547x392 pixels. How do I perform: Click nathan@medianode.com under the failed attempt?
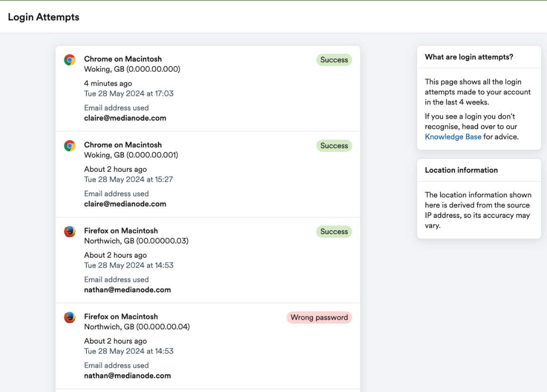[127, 375]
